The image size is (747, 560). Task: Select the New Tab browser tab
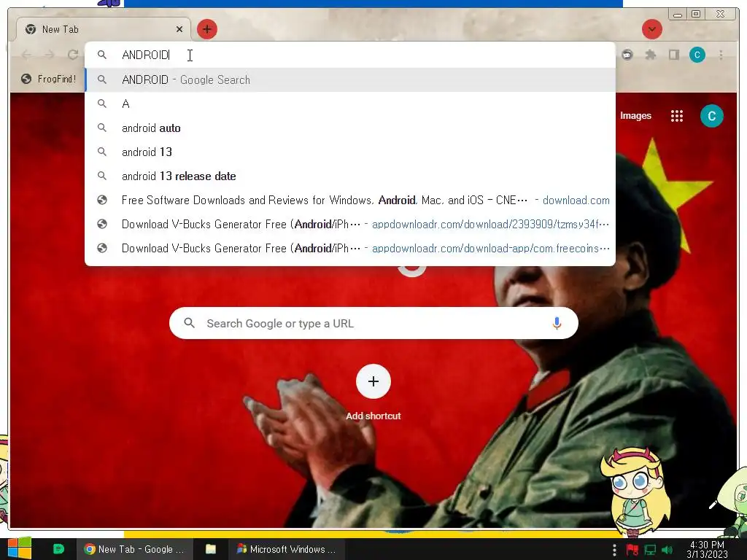104,29
